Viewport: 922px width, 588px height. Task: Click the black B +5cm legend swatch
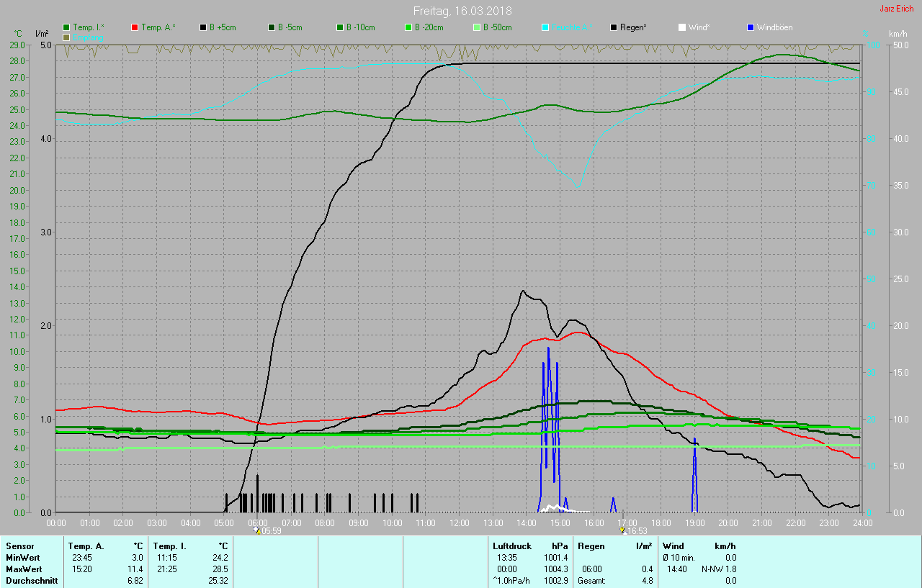click(203, 27)
